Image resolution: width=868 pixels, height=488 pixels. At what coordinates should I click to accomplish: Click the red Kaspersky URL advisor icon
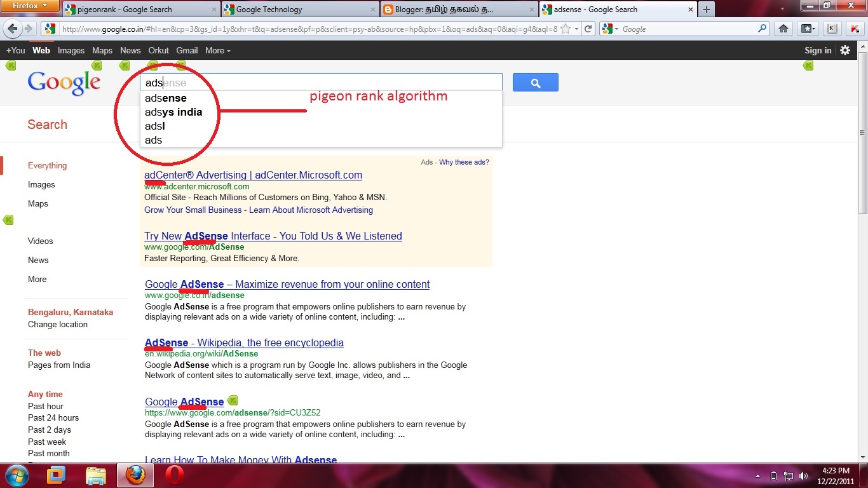(855, 29)
